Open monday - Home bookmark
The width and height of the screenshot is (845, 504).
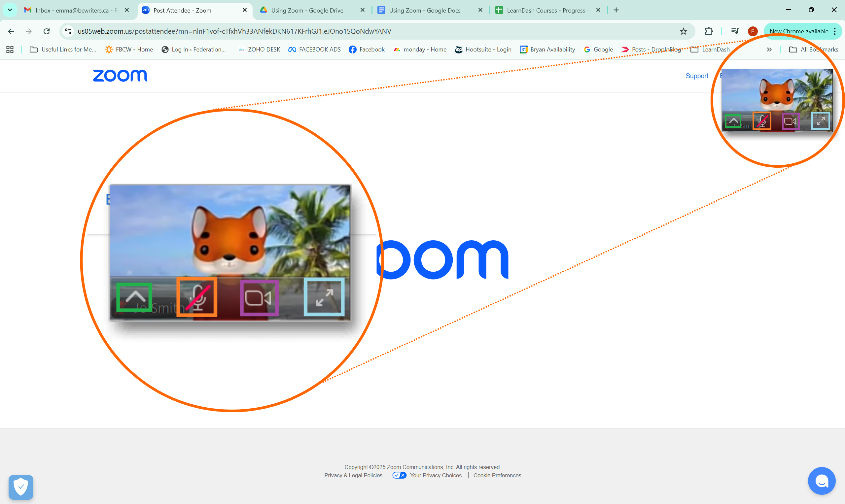tap(420, 50)
